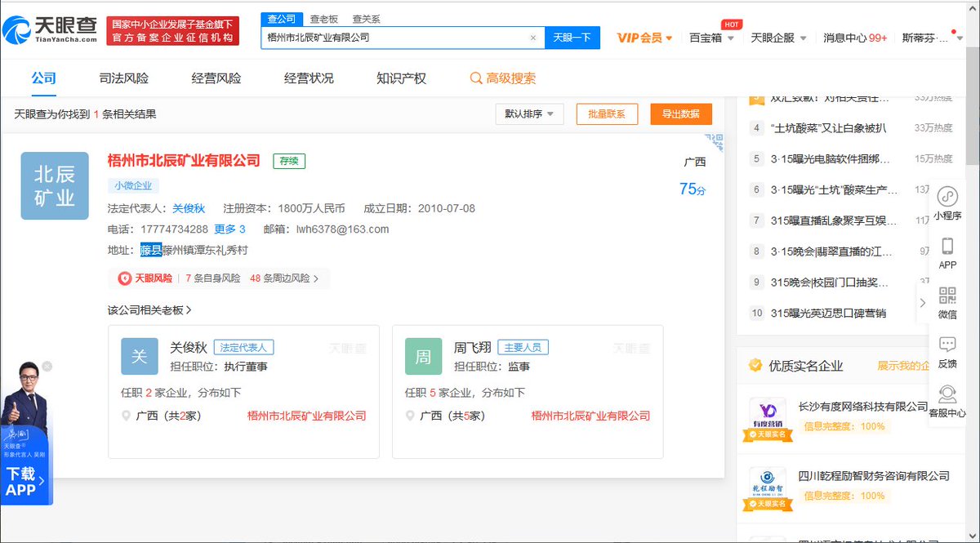This screenshot has width=980, height=543.
Task: Open 长沙有度网络科技有限公司 listing
Action: (863, 407)
